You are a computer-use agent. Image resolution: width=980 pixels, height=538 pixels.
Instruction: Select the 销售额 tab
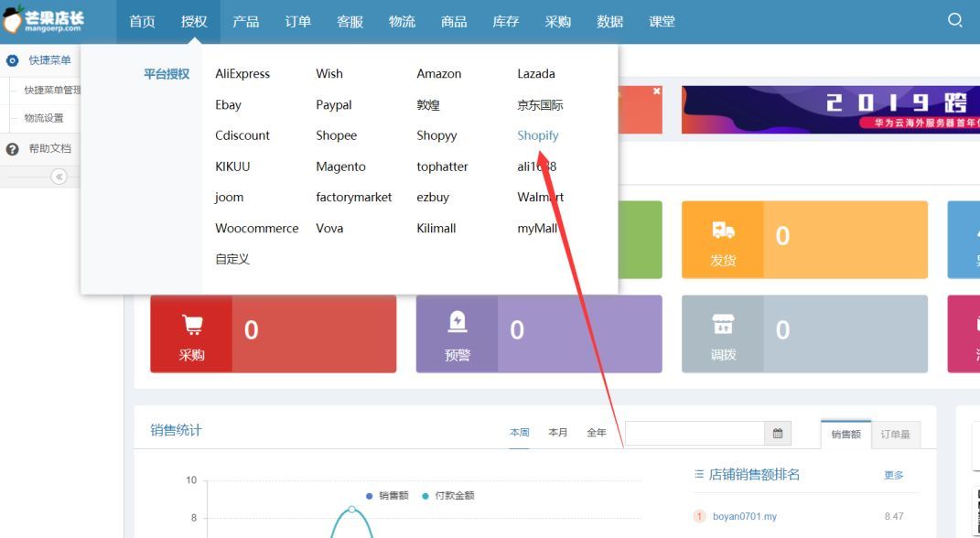pos(845,435)
